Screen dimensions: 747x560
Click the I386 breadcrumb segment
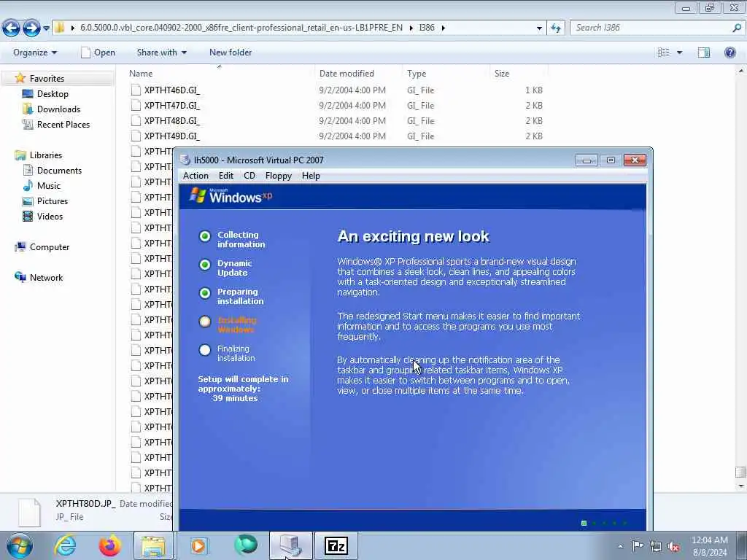(x=427, y=28)
